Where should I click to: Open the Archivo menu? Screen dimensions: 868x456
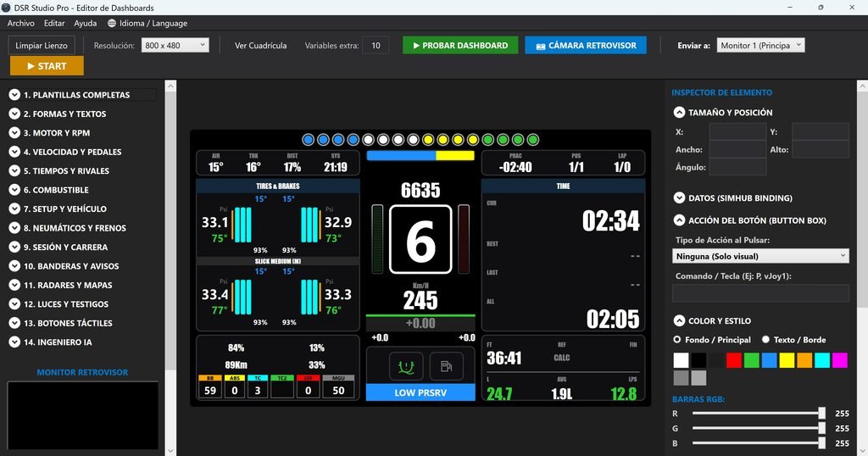click(x=20, y=23)
